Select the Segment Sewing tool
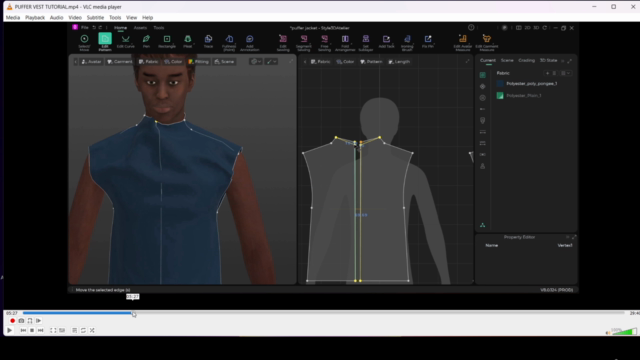The image size is (640, 360). point(304,42)
